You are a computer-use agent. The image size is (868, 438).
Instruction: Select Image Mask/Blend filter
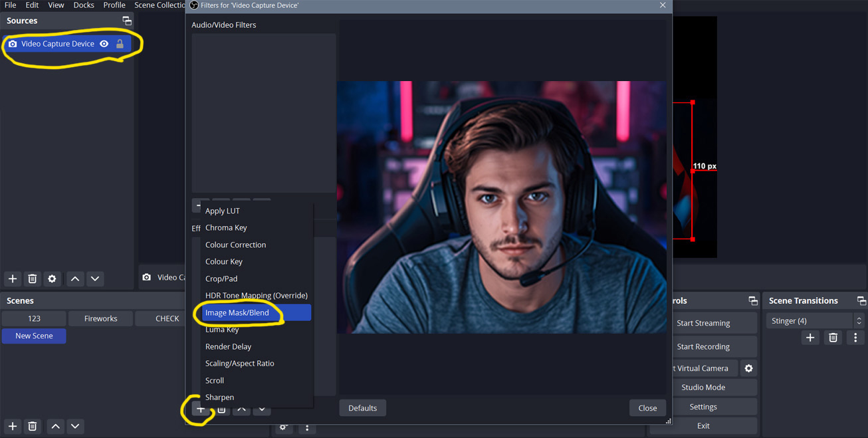(x=237, y=312)
